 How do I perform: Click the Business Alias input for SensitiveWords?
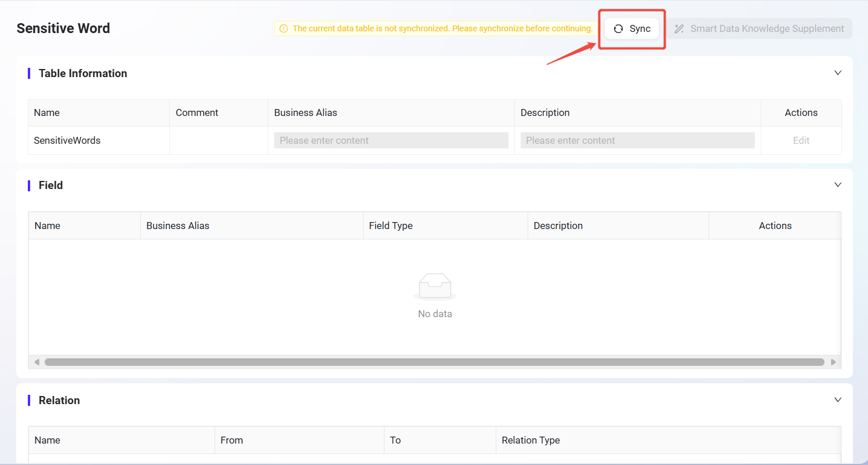pyautogui.click(x=391, y=140)
